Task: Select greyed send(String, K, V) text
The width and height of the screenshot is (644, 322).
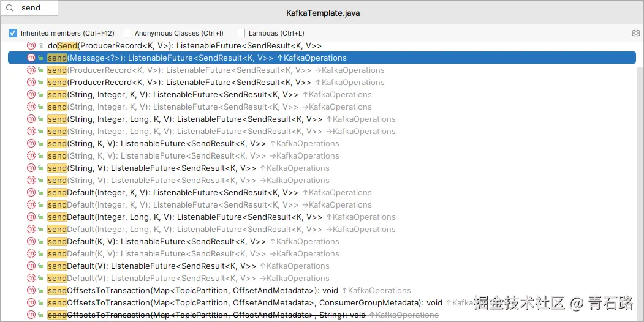Action: 194,155
